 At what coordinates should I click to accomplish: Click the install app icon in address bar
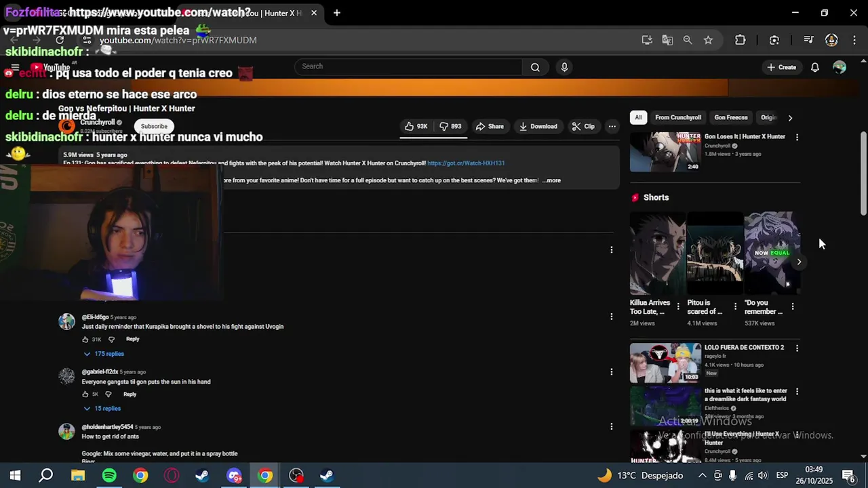coord(647,40)
